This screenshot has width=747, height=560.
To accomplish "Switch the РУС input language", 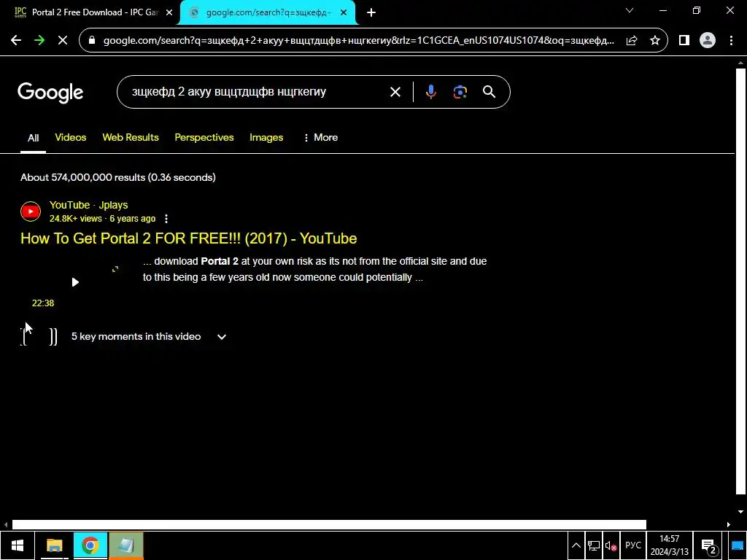I will click(x=633, y=545).
